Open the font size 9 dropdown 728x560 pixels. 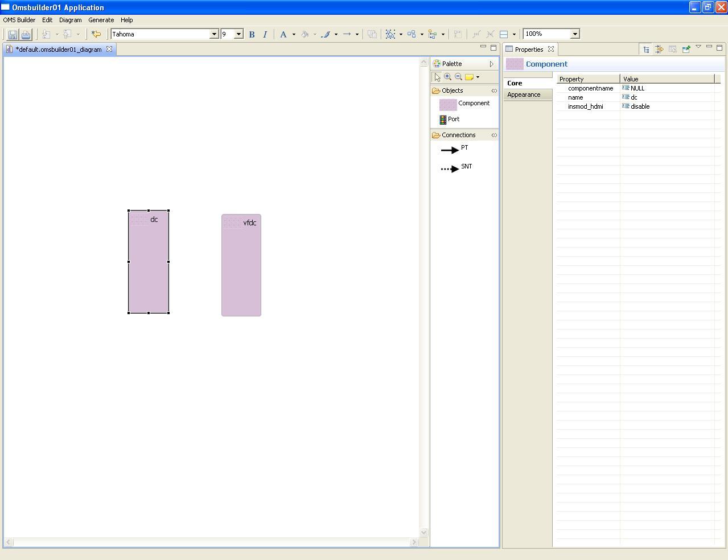point(238,34)
